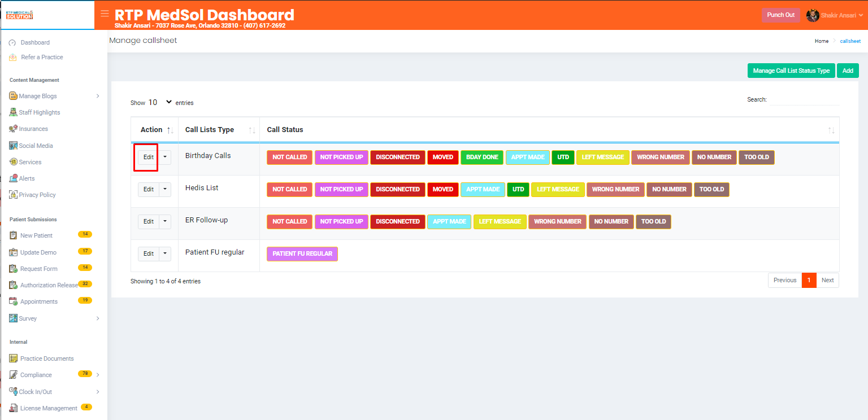Sort by the Call Status column arrows
The image size is (868, 420).
(x=831, y=130)
